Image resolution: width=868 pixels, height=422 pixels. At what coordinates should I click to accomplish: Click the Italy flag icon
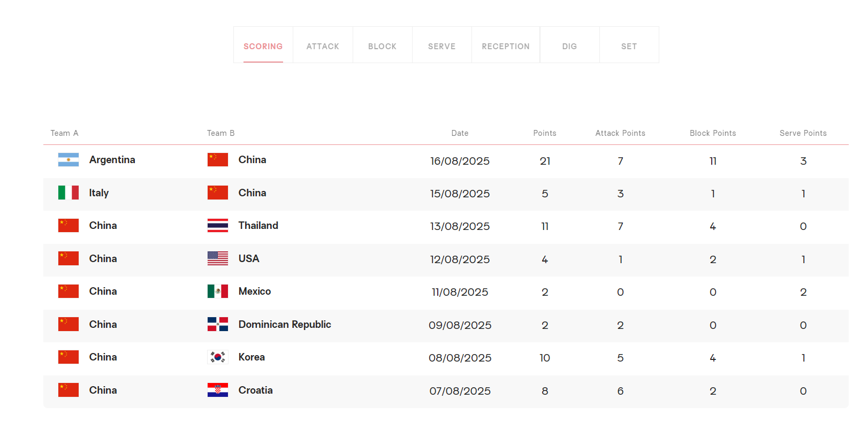[x=68, y=193]
